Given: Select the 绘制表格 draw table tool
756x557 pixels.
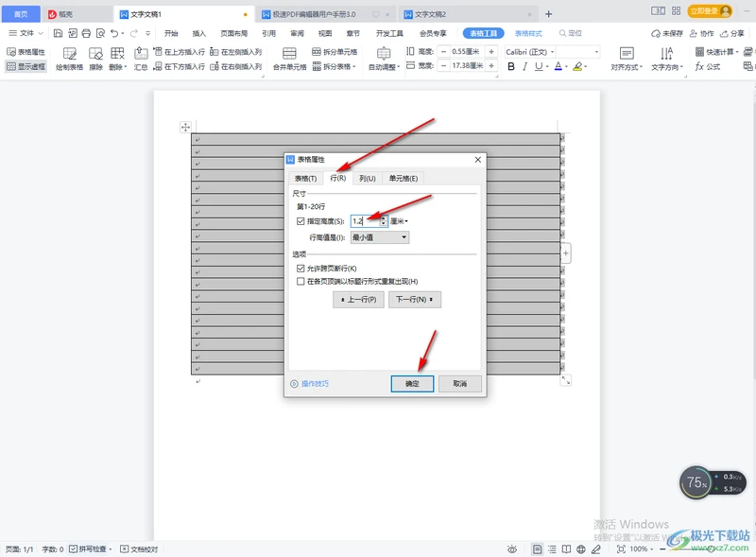Looking at the screenshot, I should click(69, 60).
